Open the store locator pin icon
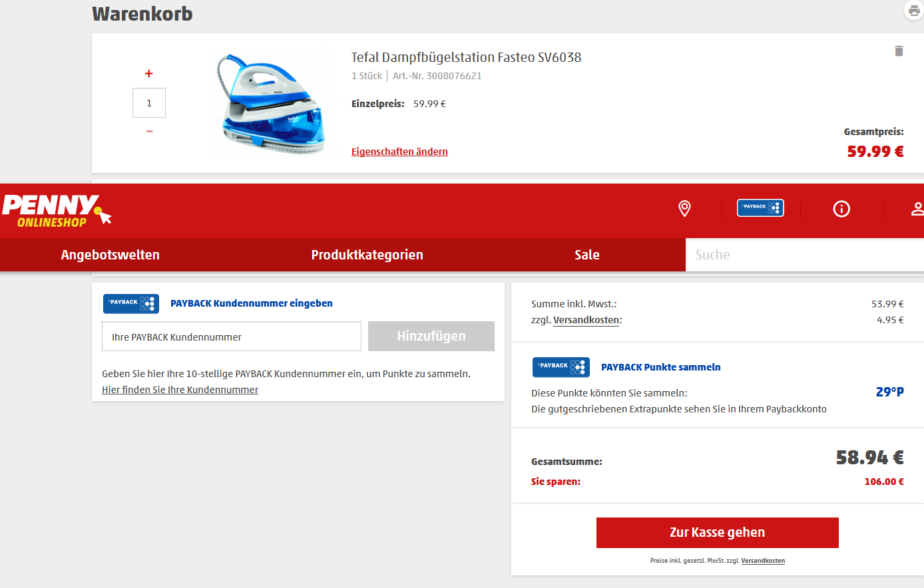Image resolution: width=924 pixels, height=588 pixels. (x=684, y=209)
